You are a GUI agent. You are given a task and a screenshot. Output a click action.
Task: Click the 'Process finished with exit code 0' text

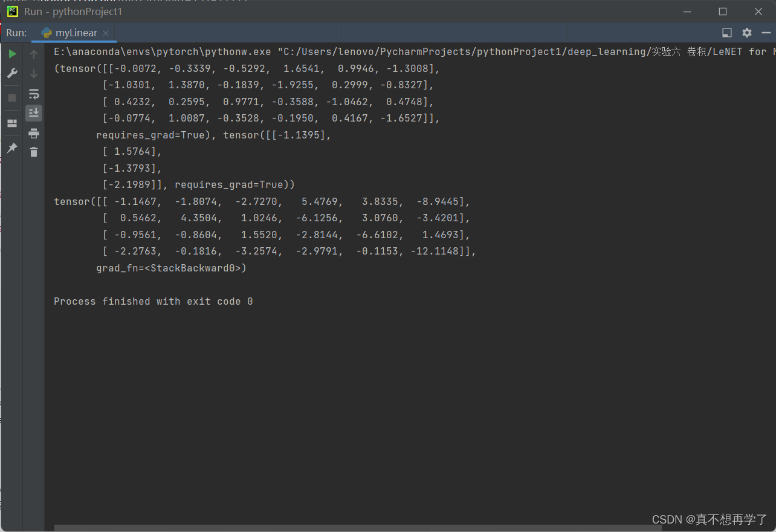click(x=154, y=301)
